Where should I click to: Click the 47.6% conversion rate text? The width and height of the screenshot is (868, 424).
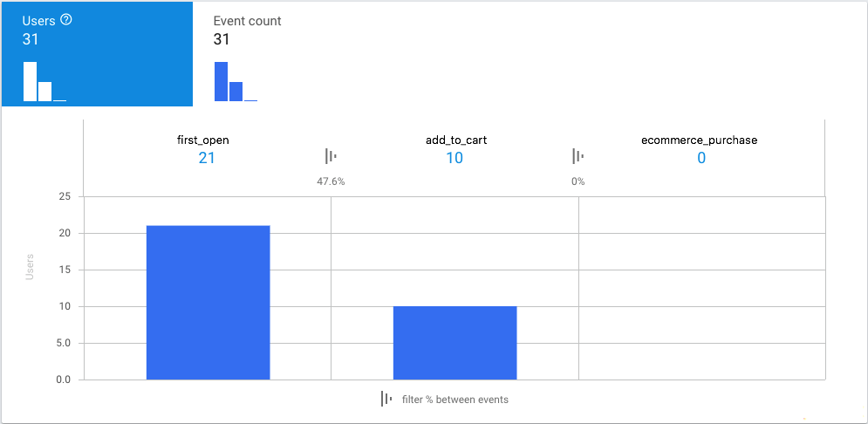click(x=331, y=181)
